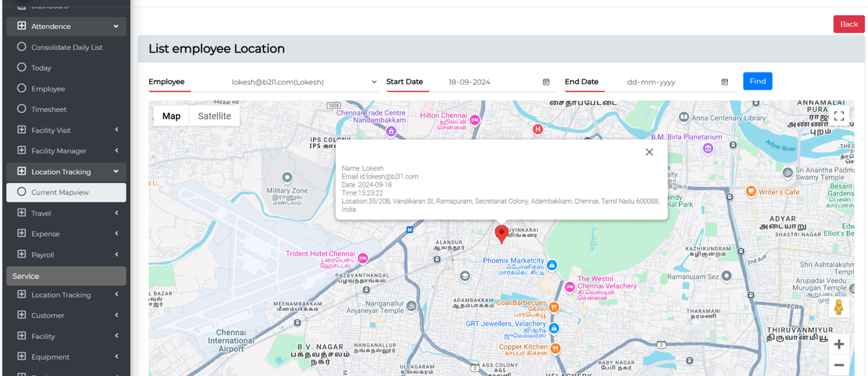The width and height of the screenshot is (868, 376).
Task: Open Current Mapview page
Action: click(x=66, y=192)
